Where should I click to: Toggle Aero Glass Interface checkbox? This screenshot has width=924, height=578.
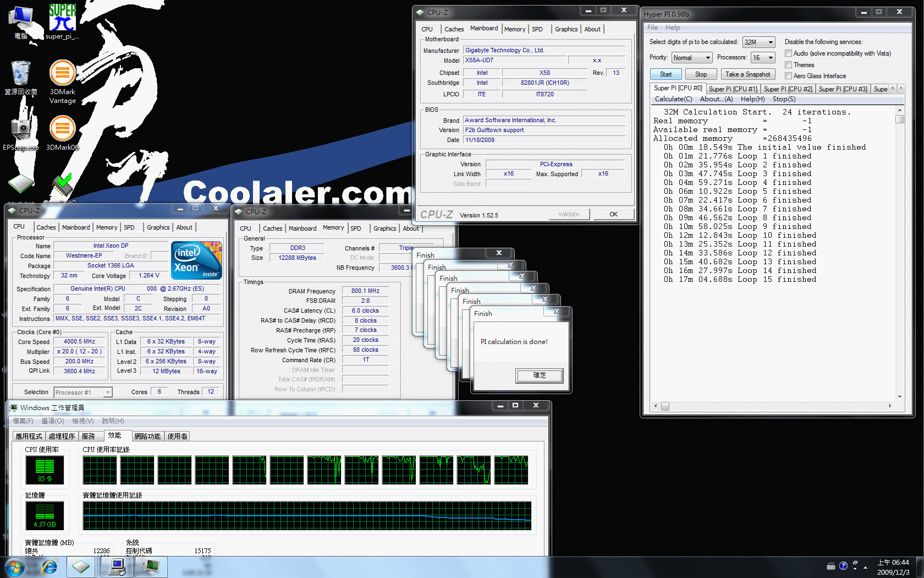coord(788,76)
